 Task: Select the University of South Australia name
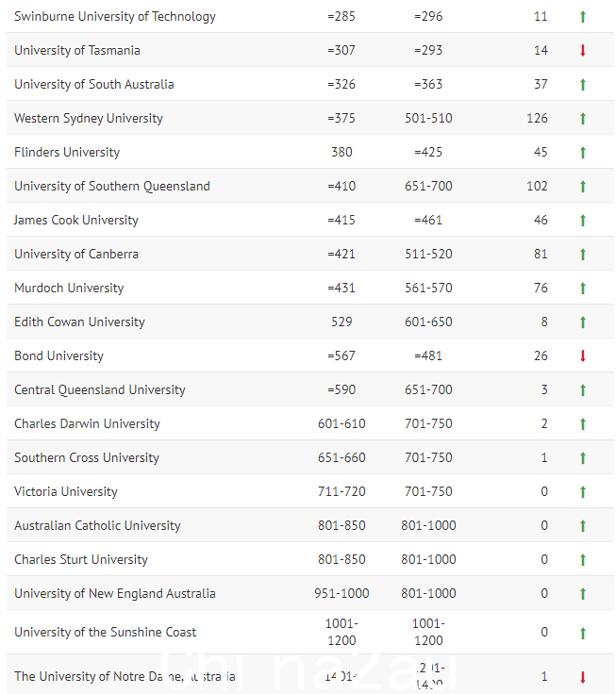tap(94, 84)
